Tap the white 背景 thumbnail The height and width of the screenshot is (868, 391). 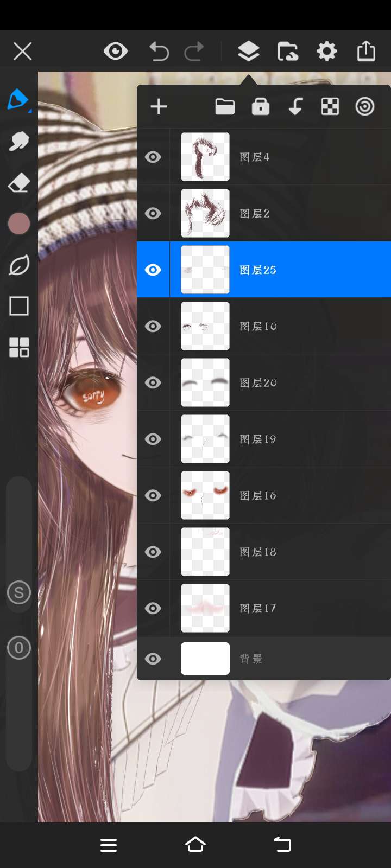[205, 659]
